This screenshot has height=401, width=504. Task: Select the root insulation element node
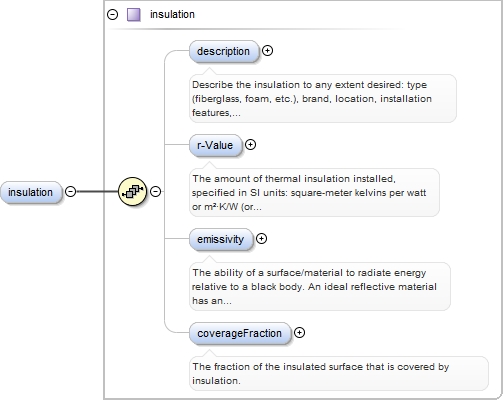31,192
